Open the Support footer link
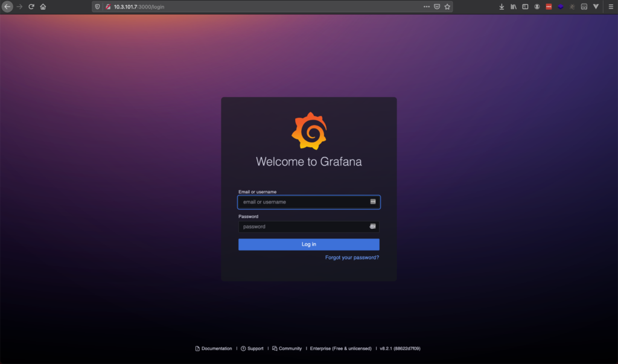The width and height of the screenshot is (618, 364). tap(252, 349)
